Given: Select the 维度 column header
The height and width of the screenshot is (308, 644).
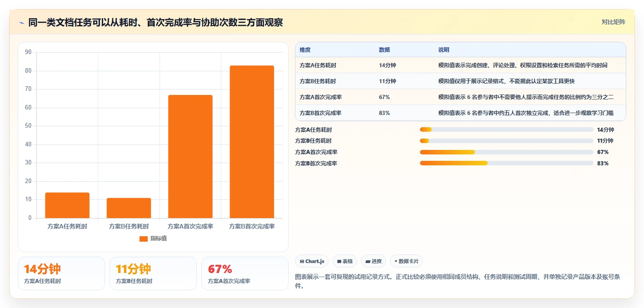Looking at the screenshot, I should (305, 50).
